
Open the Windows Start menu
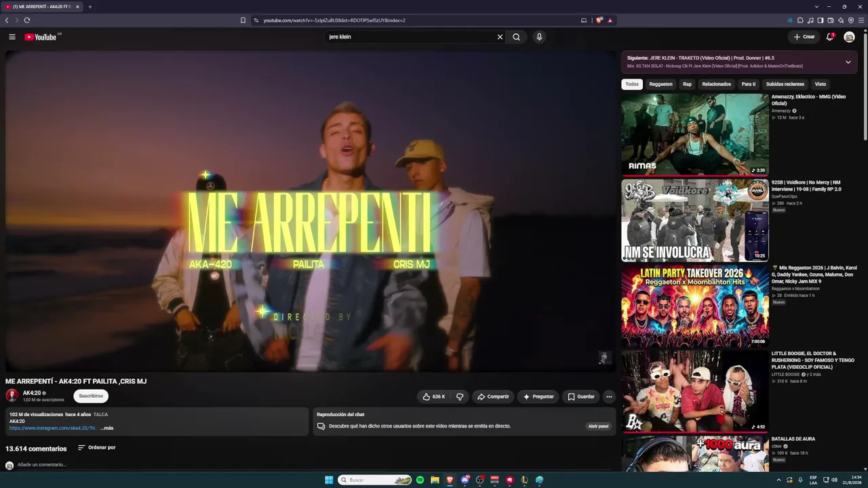tap(329, 480)
